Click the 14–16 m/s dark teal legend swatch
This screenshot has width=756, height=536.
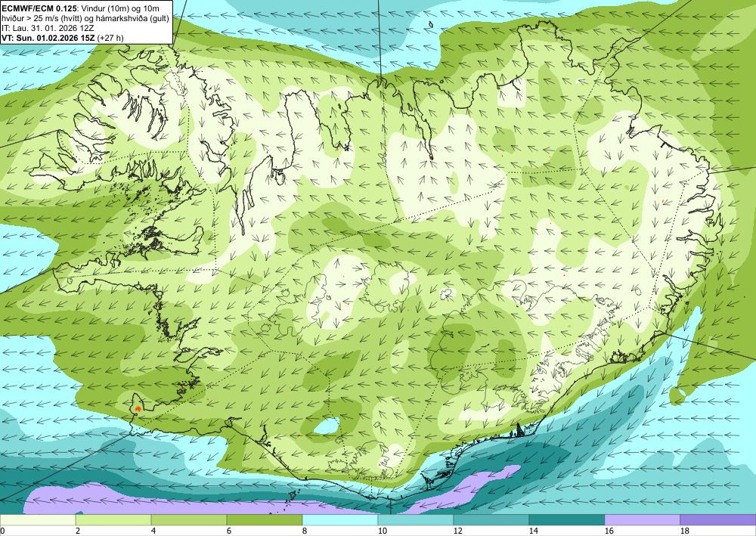567,519
